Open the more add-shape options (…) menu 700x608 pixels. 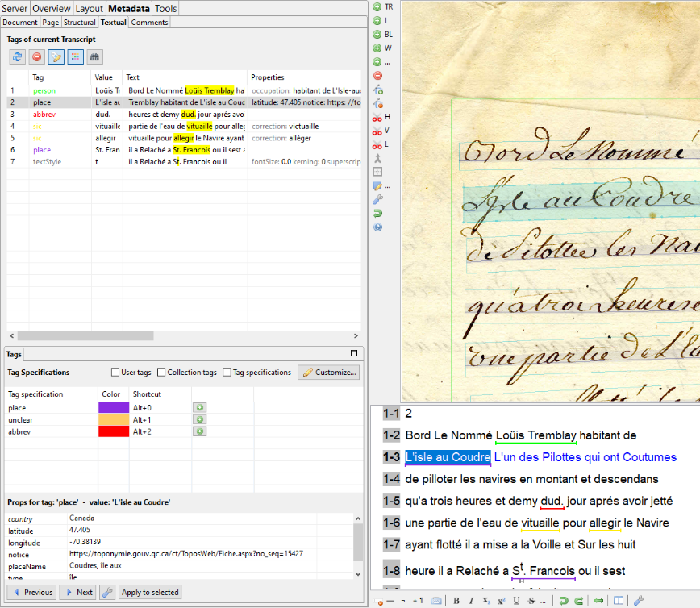point(377,62)
